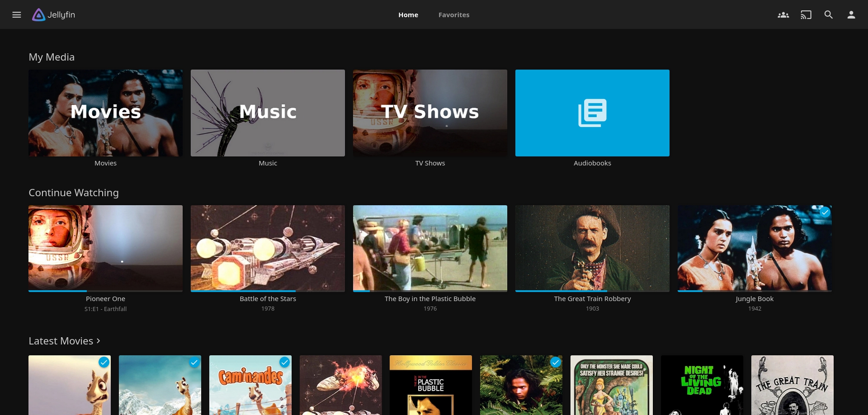Click The Great Train Robbery progress bar
The image size is (868, 415).
[x=592, y=291]
